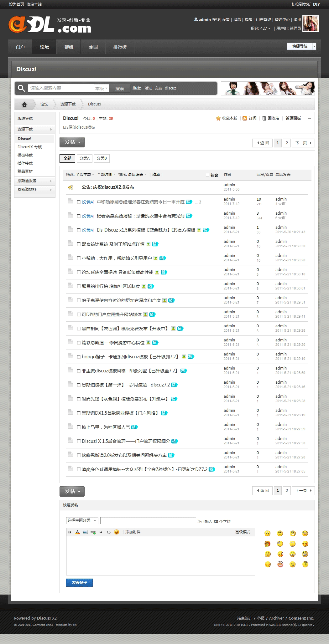Click the top 发帖 button
329x644 pixels.
pos(72,142)
